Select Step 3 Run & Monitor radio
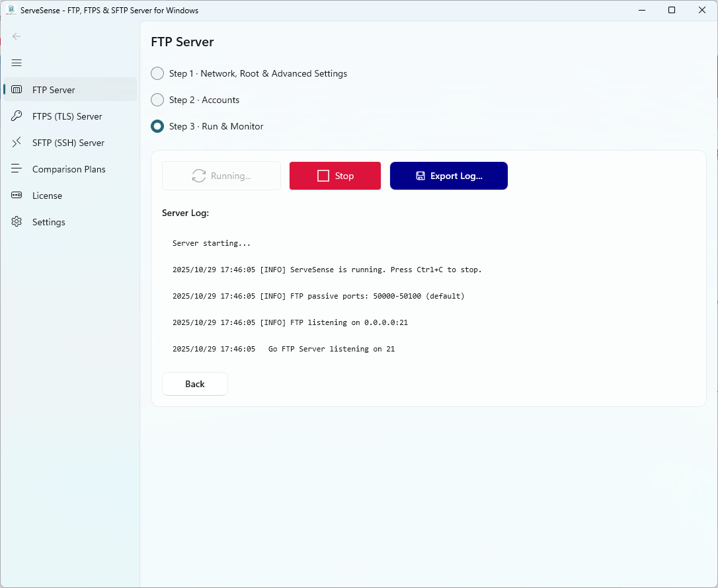 point(157,126)
